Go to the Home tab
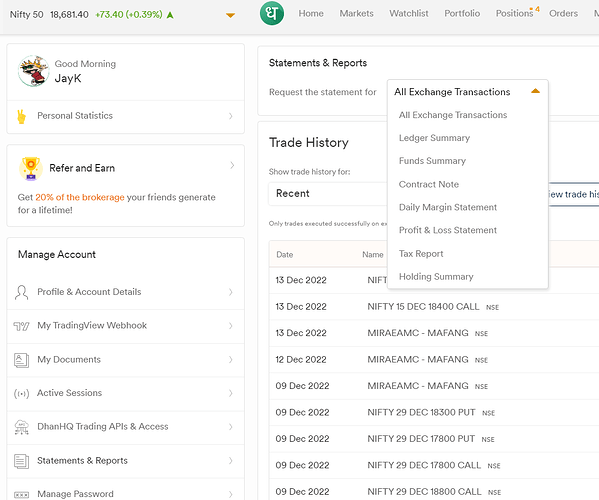 (x=311, y=13)
